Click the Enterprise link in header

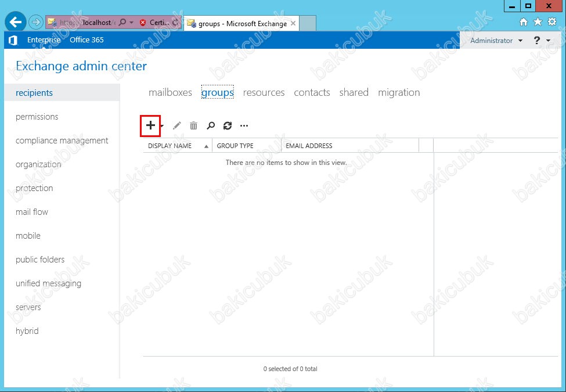point(44,39)
